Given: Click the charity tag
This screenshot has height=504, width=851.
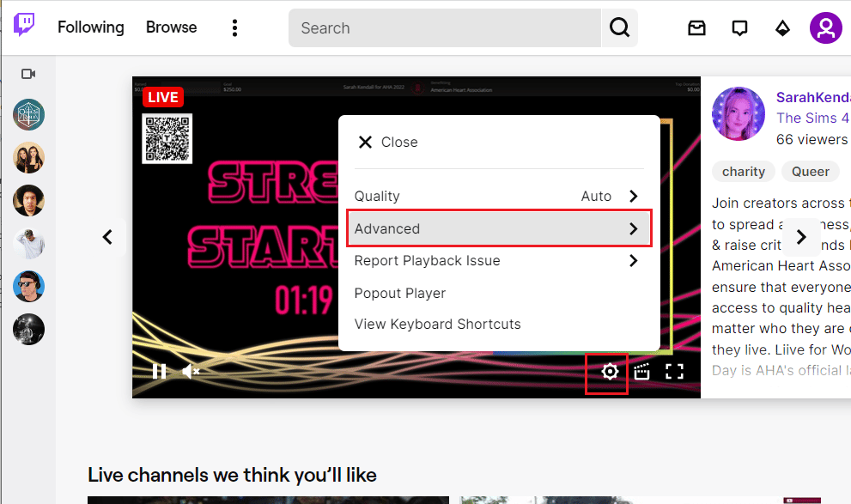Looking at the screenshot, I should click(x=743, y=172).
